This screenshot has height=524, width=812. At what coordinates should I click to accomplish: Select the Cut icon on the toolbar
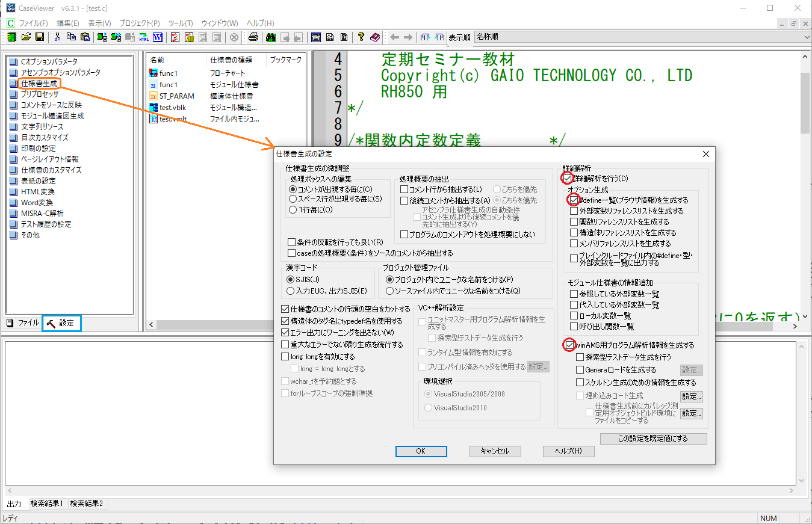coord(57,37)
